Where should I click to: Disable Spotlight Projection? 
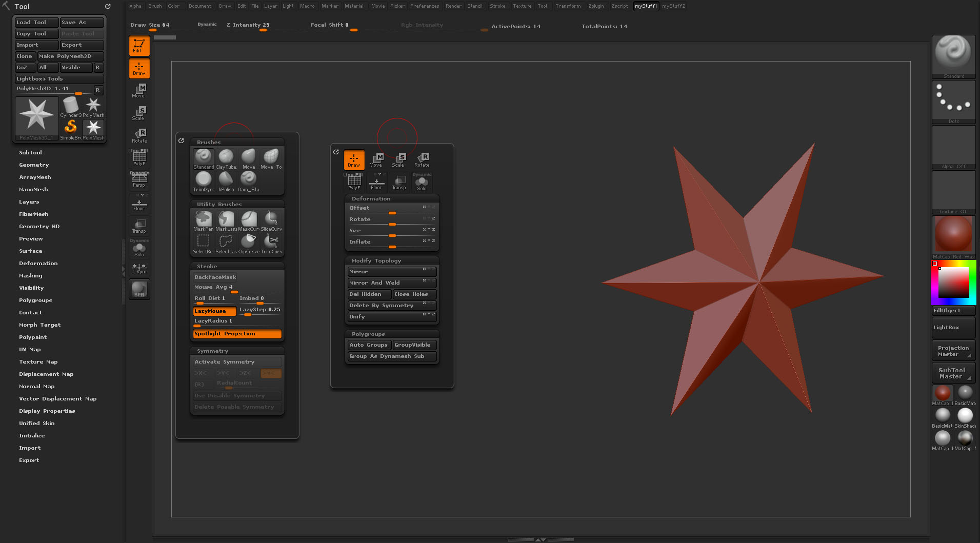tap(237, 333)
